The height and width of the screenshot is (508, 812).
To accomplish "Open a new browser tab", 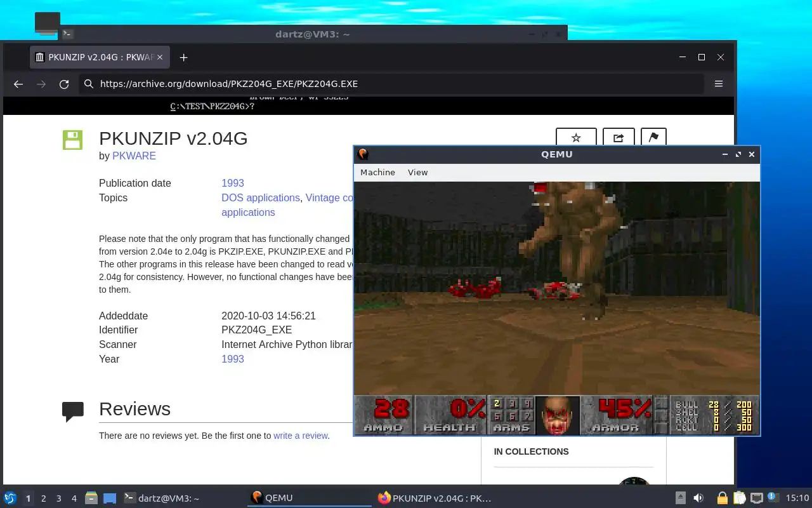I will click(183, 57).
